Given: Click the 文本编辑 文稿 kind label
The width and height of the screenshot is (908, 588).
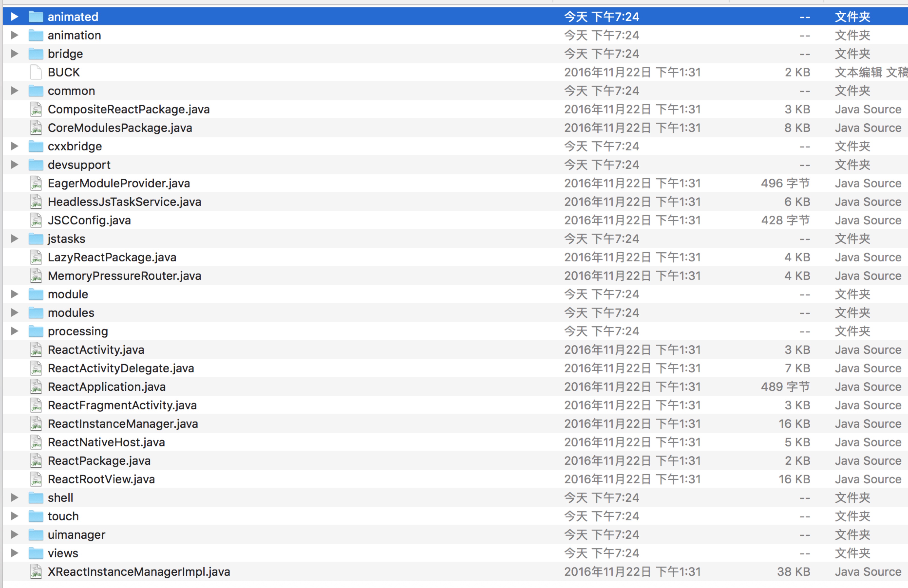Looking at the screenshot, I should [x=871, y=72].
